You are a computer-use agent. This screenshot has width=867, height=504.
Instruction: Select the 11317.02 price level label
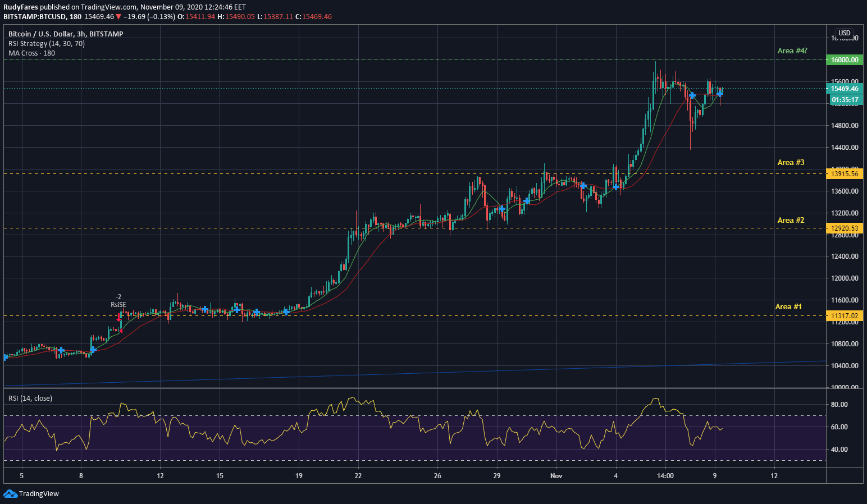click(845, 316)
